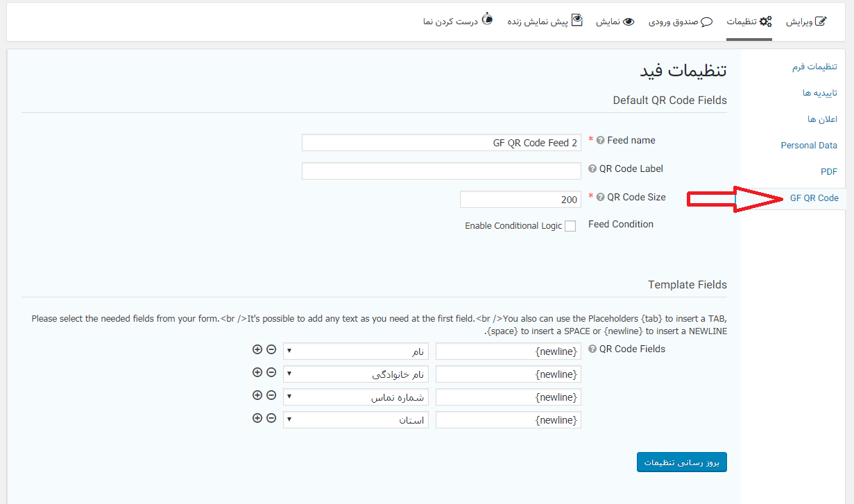
Task: Click the plus icon beside نام row
Action: tap(257, 349)
